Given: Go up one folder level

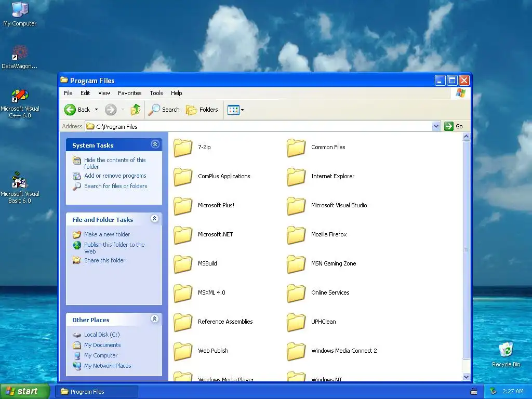Looking at the screenshot, I should [136, 110].
